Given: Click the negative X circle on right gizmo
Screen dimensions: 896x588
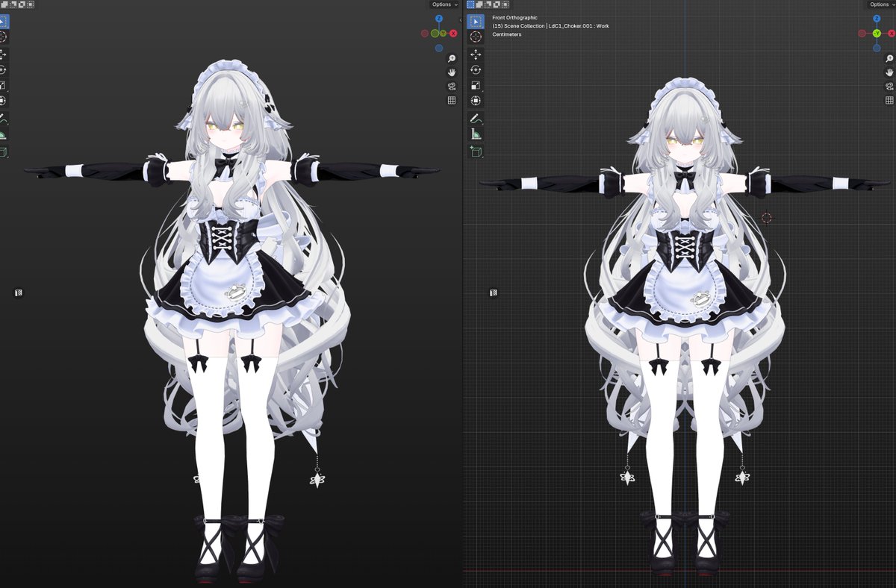Looking at the screenshot, I should pyautogui.click(x=862, y=34).
